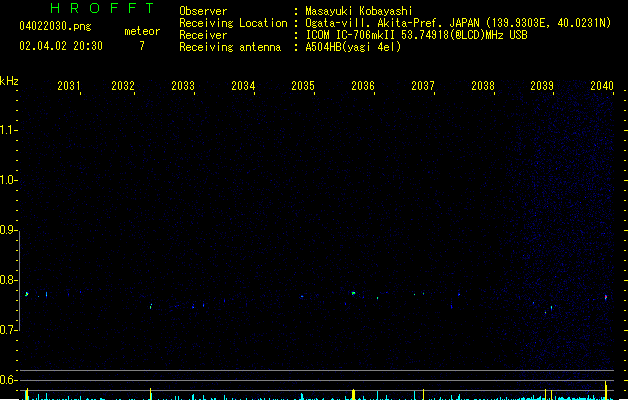The image size is (629, 400).
Task: Click the 2036 time marker
Action: [x=363, y=86]
